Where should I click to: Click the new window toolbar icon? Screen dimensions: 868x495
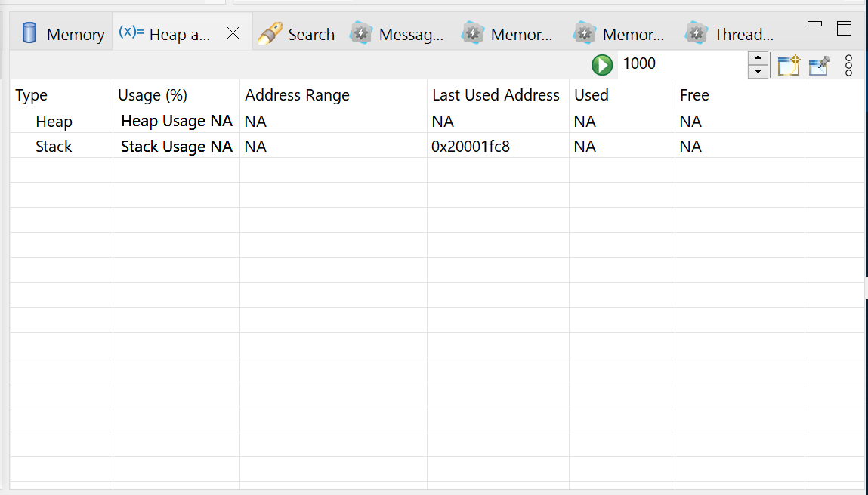tap(789, 65)
